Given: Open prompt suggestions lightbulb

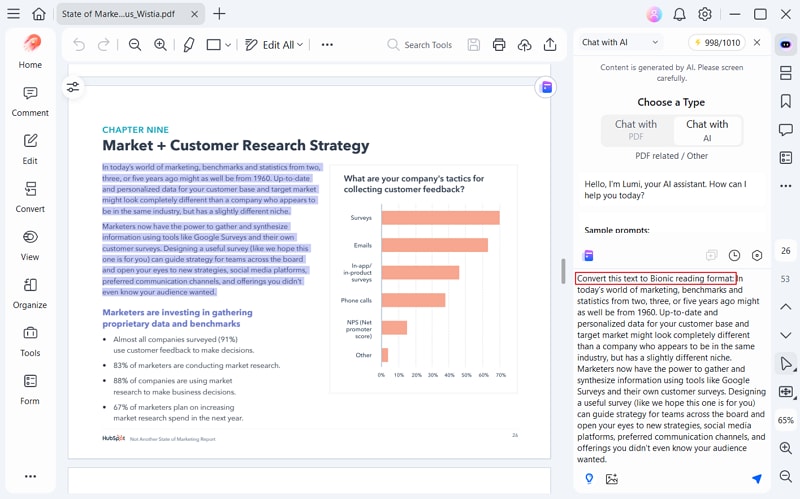Looking at the screenshot, I should click(x=589, y=479).
